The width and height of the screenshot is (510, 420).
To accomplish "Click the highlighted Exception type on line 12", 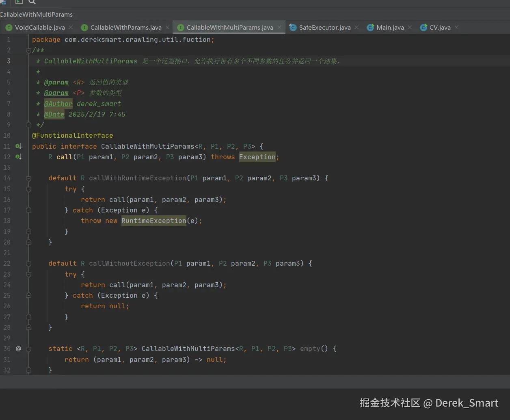I will [257, 157].
